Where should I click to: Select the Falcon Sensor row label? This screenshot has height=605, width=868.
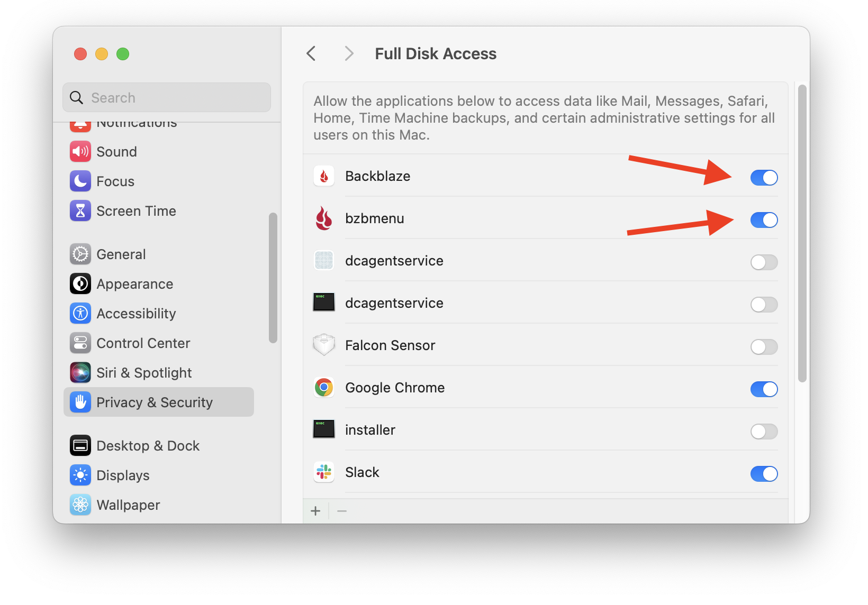tap(390, 345)
